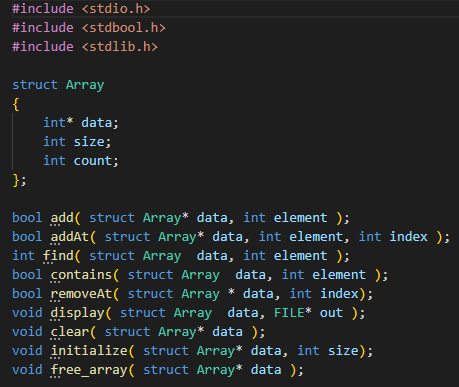The height and width of the screenshot is (387, 459).
Task: Click the find function declaration name
Action: click(x=58, y=256)
